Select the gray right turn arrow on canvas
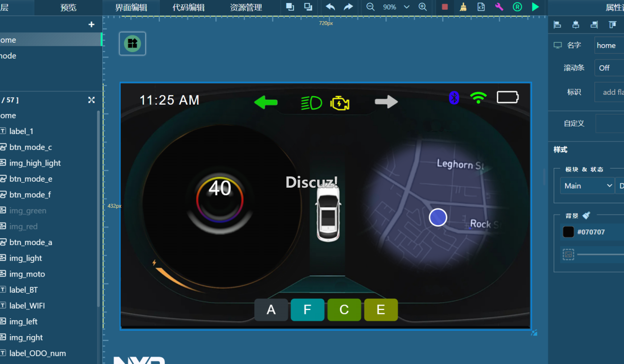The image size is (624, 364). [x=386, y=102]
